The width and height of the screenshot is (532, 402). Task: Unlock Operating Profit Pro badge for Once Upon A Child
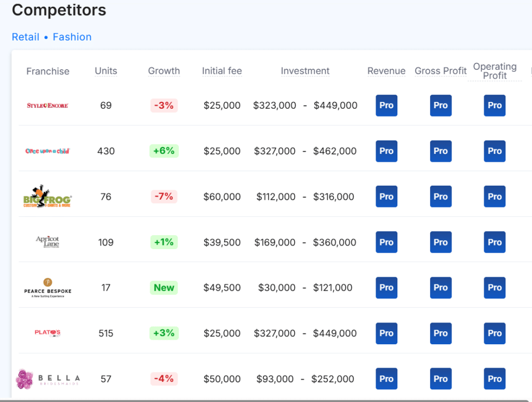495,151
